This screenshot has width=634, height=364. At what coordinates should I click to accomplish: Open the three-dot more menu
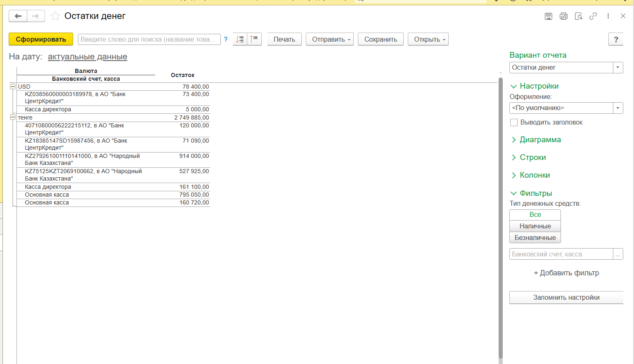tap(608, 16)
